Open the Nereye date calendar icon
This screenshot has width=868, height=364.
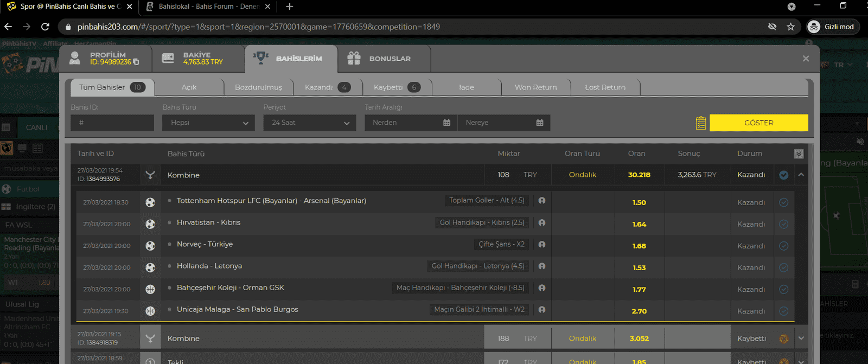[540, 123]
